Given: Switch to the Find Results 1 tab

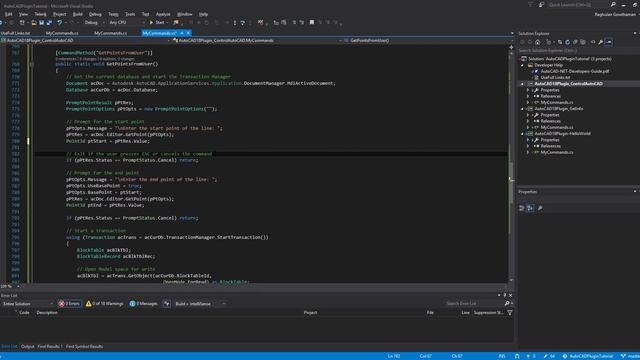Looking at the screenshot, I should (50, 347).
